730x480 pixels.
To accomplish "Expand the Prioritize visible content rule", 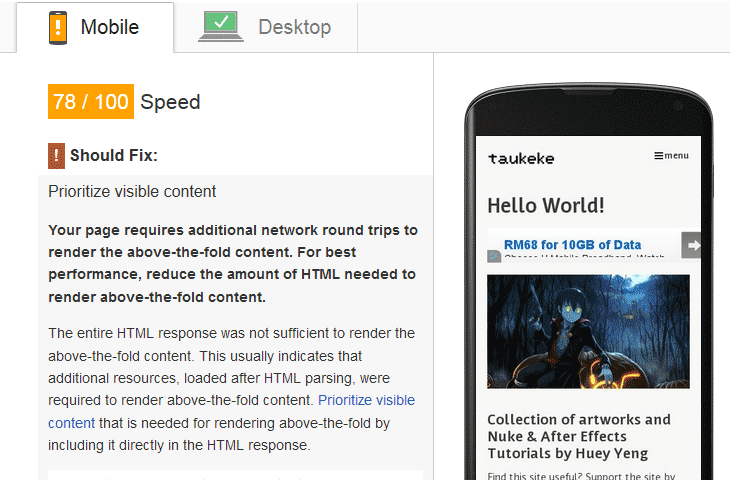I will click(x=132, y=191).
